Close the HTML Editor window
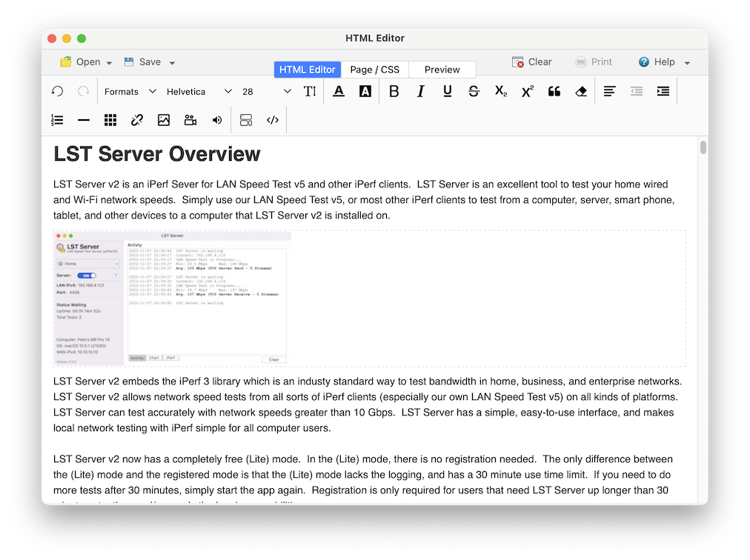 [x=52, y=39]
